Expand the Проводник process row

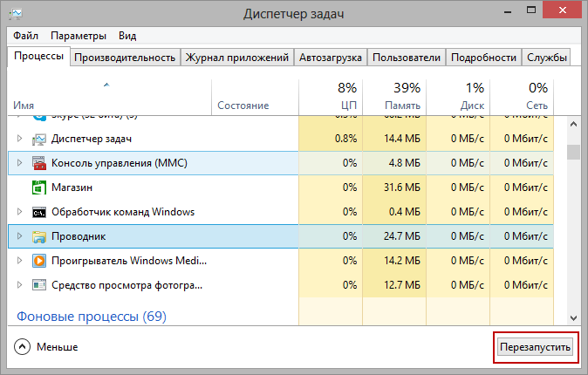[x=19, y=236]
